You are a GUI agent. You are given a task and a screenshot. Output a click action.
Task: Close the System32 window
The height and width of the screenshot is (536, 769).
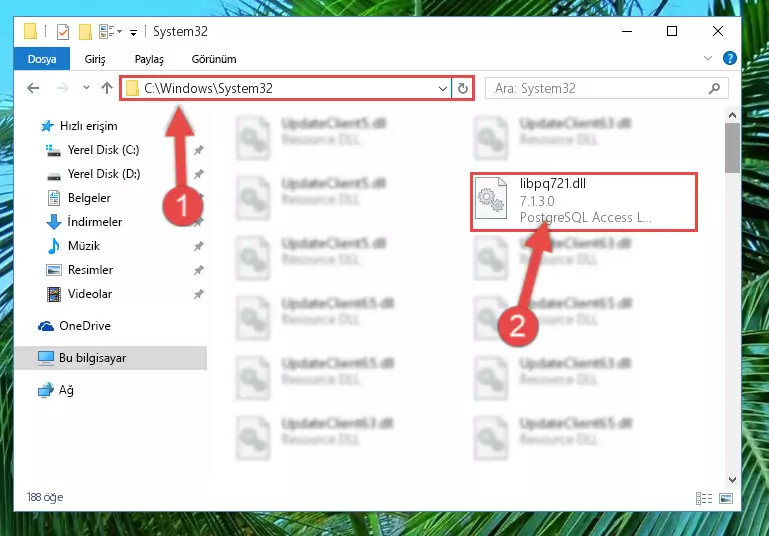[x=718, y=31]
